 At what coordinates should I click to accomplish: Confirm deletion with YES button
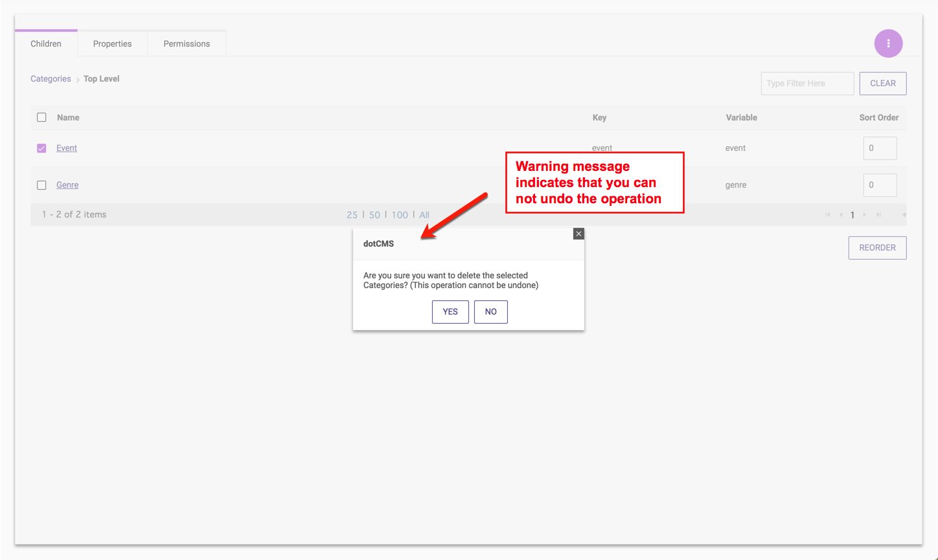(450, 312)
